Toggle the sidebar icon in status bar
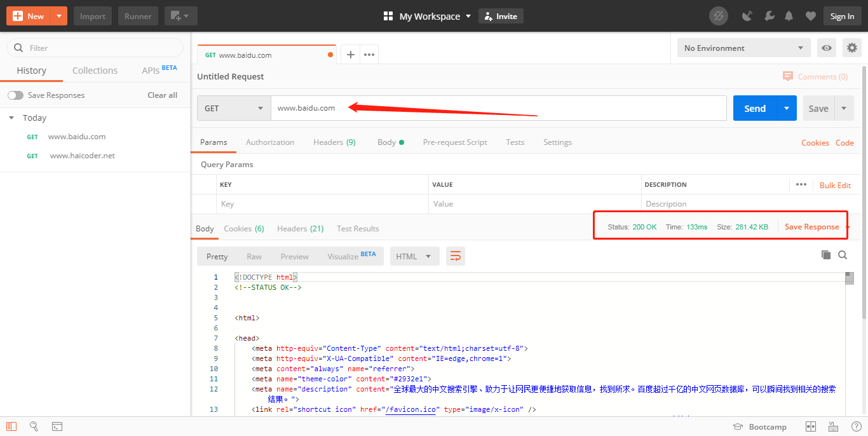This screenshot has height=436, width=868. click(11, 426)
